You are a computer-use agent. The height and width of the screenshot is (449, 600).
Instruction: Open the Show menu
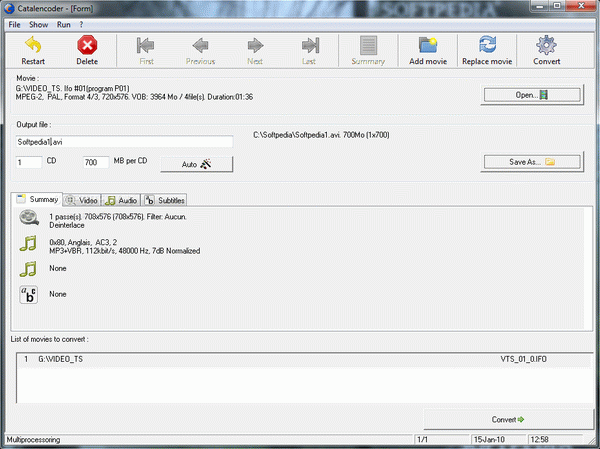tap(39, 24)
